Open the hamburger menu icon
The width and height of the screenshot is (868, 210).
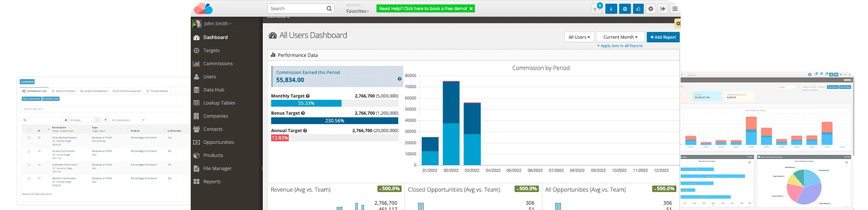coord(675,9)
